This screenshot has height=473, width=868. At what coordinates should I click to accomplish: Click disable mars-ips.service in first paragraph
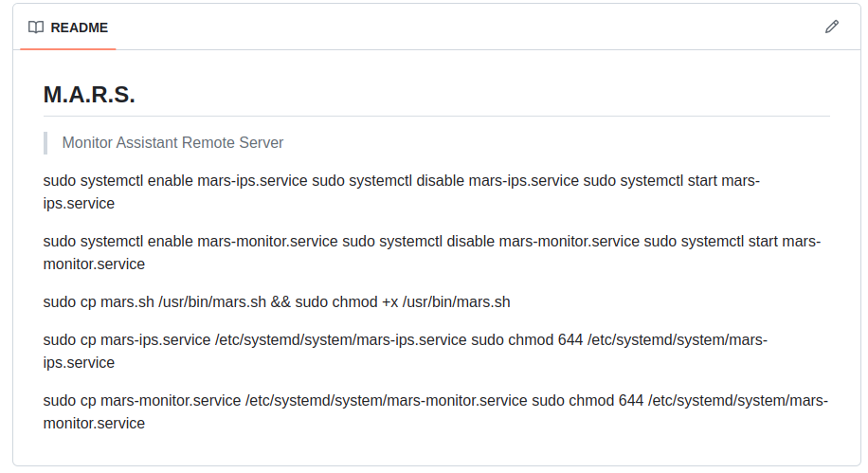(x=497, y=180)
